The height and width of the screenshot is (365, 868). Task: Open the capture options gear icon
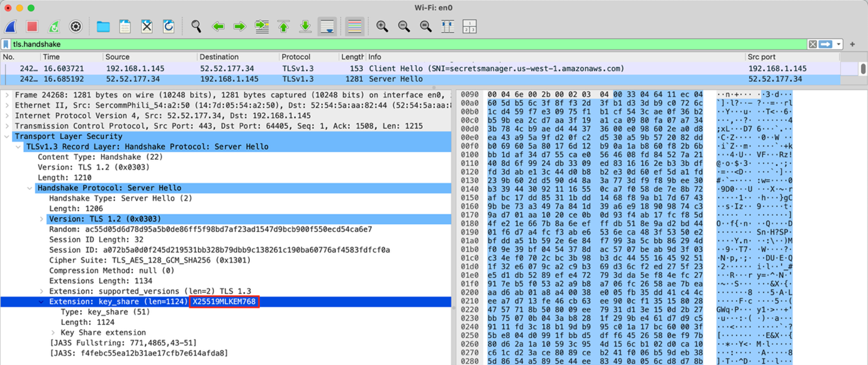tap(76, 26)
